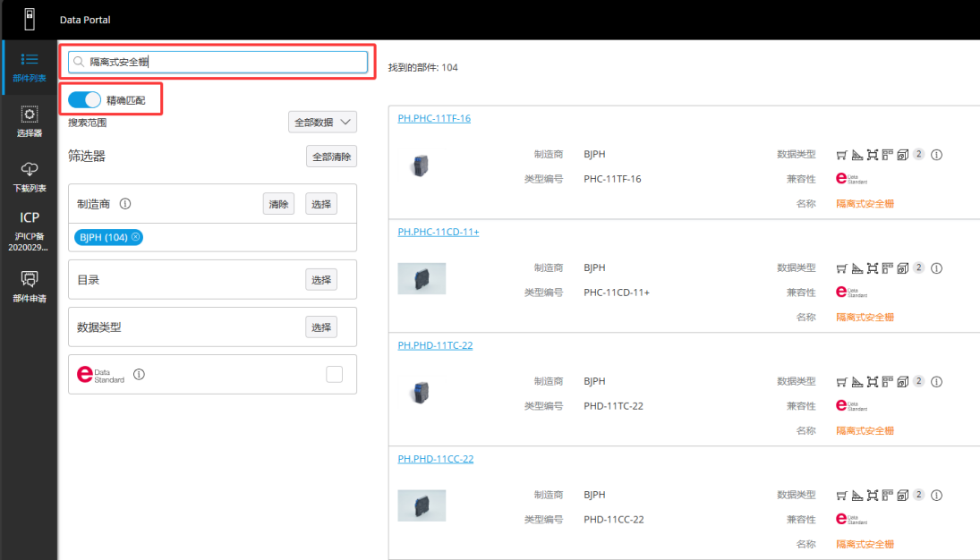
Task: Click 清除 button in 制造商 section
Action: pos(278,204)
